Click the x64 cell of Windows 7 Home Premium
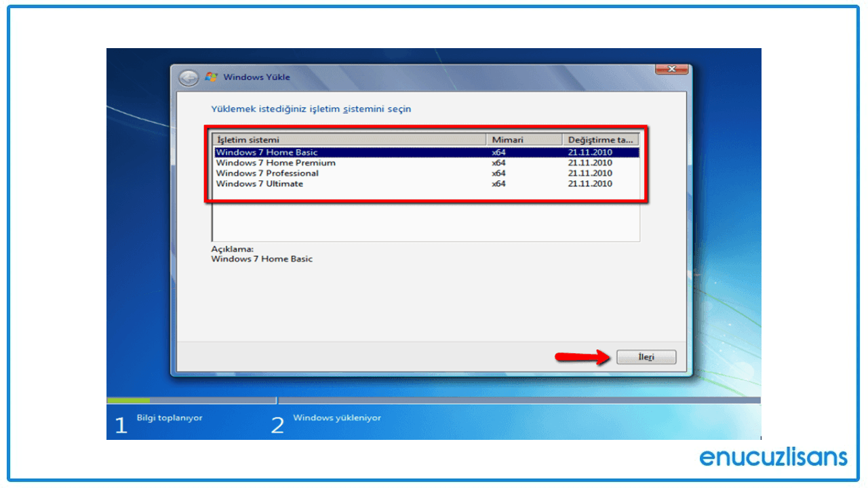 498,163
